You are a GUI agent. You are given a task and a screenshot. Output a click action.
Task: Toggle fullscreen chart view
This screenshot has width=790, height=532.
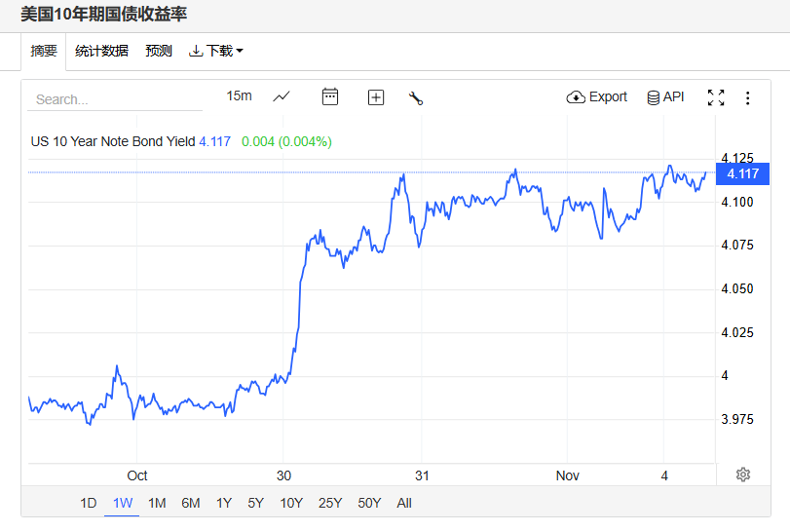click(716, 97)
